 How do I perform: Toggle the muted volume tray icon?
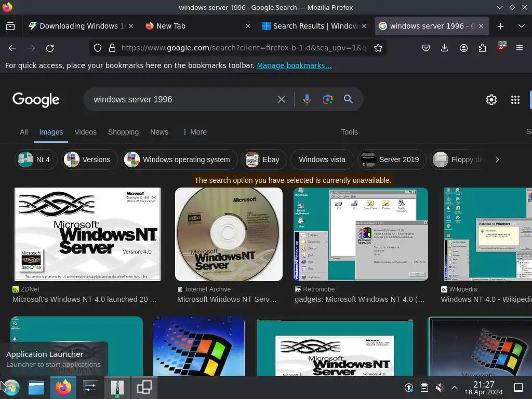point(440,388)
